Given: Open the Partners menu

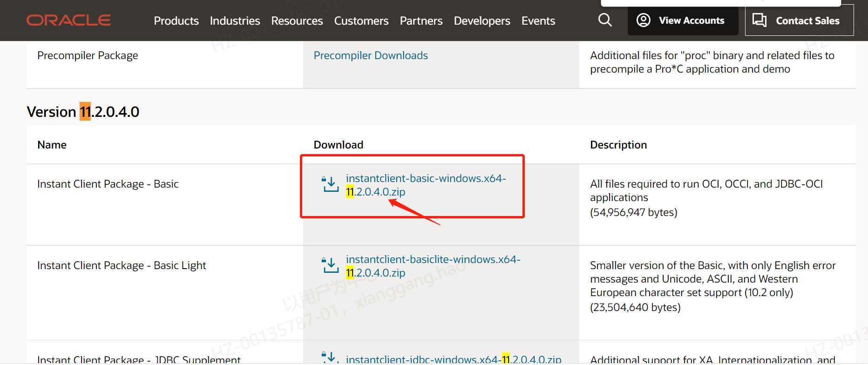Looking at the screenshot, I should 421,20.
